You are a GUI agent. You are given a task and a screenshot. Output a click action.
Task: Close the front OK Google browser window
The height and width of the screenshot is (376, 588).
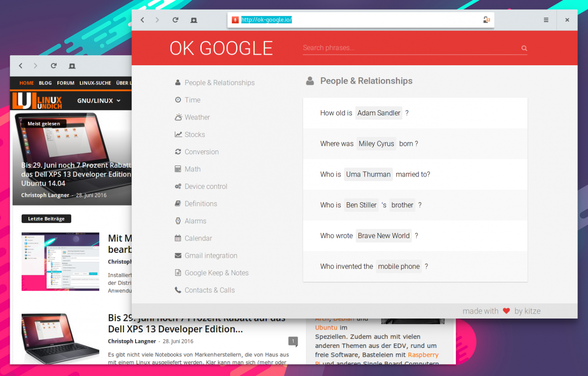point(567,20)
